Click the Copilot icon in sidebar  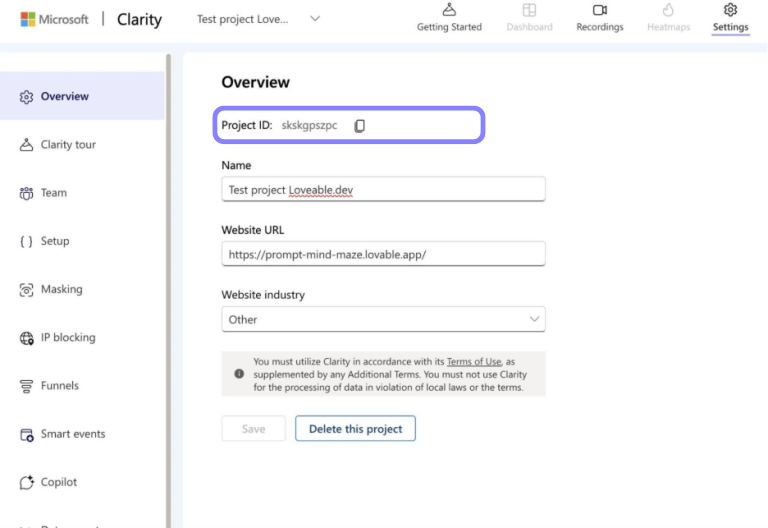(x=26, y=482)
